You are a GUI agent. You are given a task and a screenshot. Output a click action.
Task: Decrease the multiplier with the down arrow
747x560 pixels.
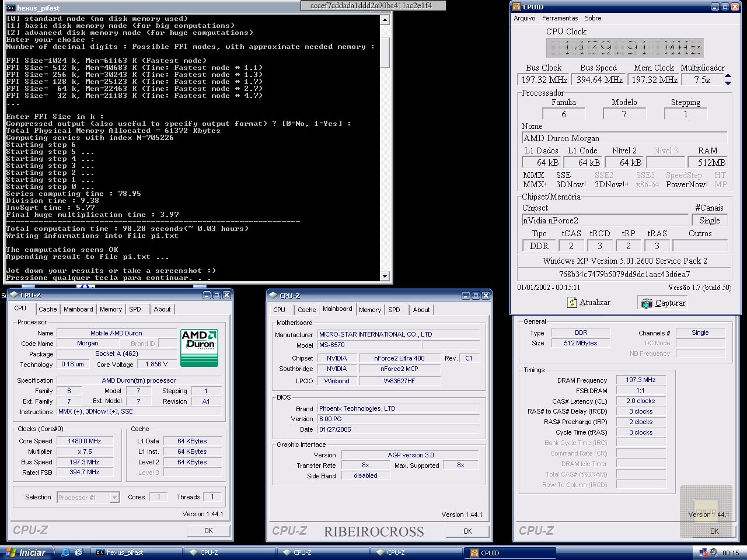(728, 83)
